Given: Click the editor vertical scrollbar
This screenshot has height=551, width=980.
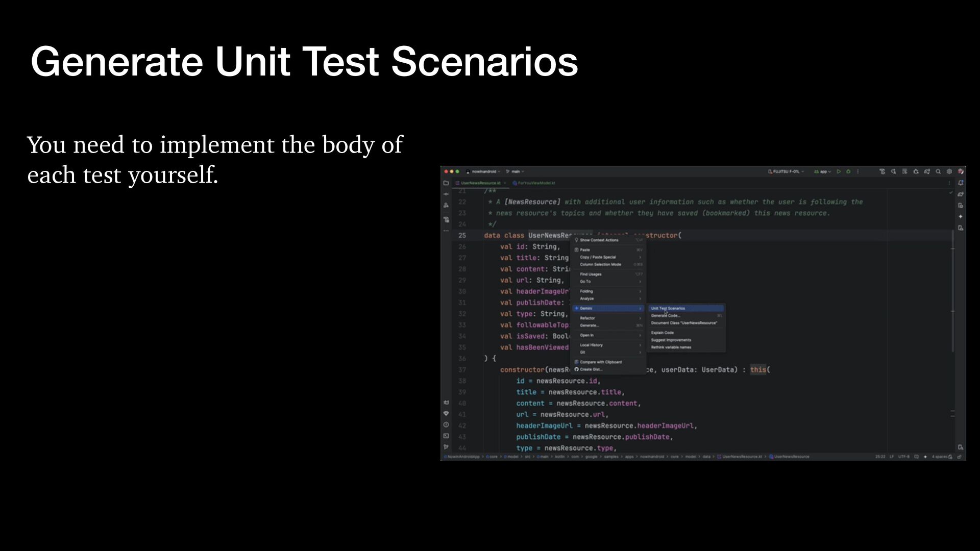Looking at the screenshot, I should (953, 291).
